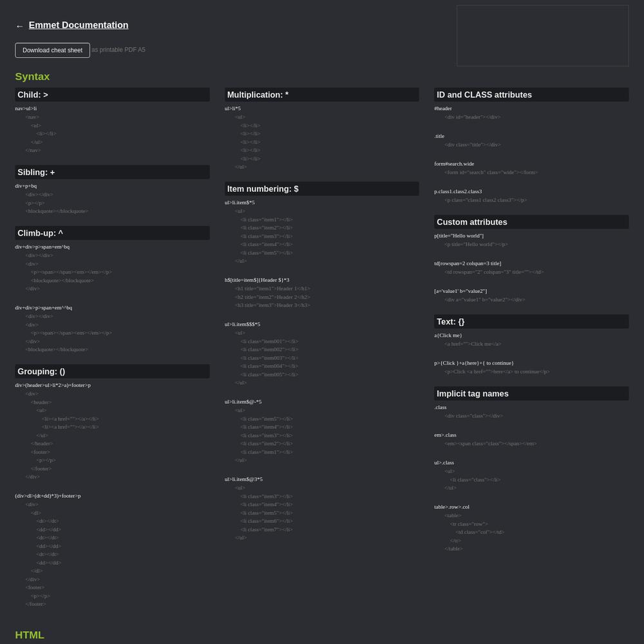Select the div+div>p>span+em^^bq abbreviation
The width and height of the screenshot is (644, 644).
tap(44, 308)
